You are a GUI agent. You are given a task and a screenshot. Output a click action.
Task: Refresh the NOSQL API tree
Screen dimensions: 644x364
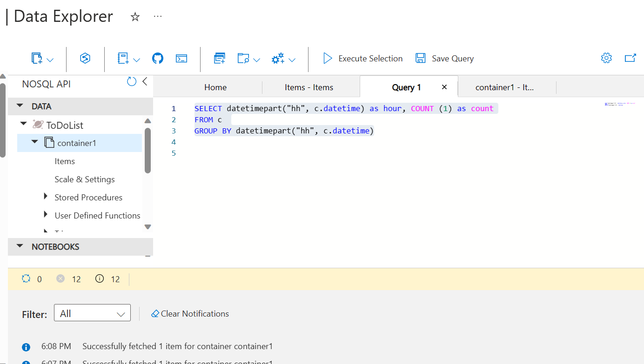point(131,81)
